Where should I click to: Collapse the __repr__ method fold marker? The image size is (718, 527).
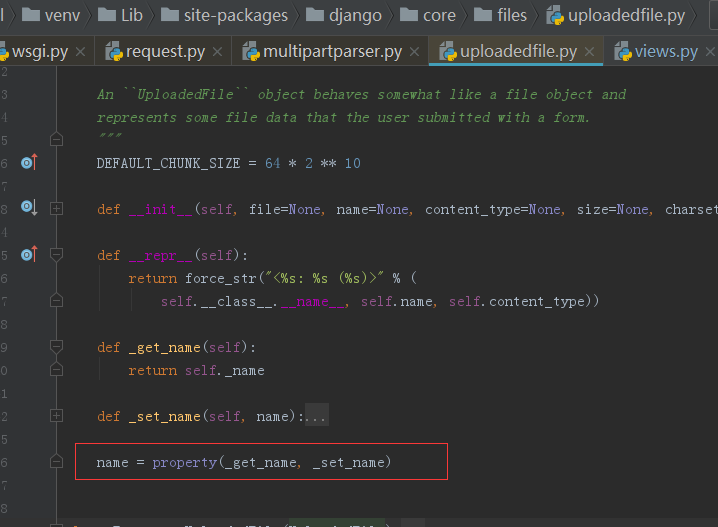[x=56, y=255]
